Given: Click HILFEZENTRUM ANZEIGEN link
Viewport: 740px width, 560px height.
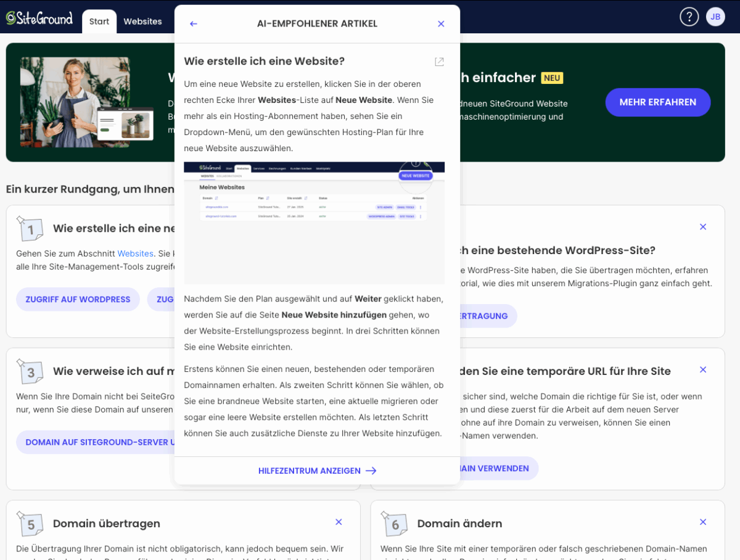Looking at the screenshot, I should tap(317, 471).
